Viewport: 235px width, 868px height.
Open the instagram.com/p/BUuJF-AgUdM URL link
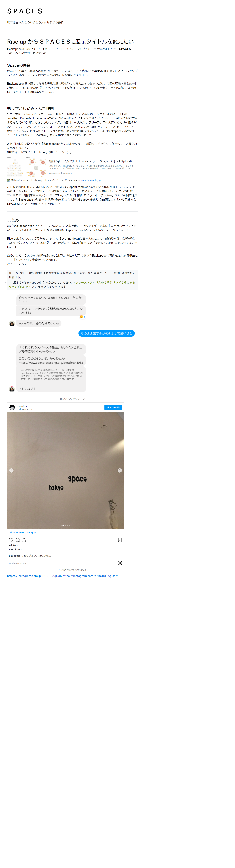click(63, 576)
